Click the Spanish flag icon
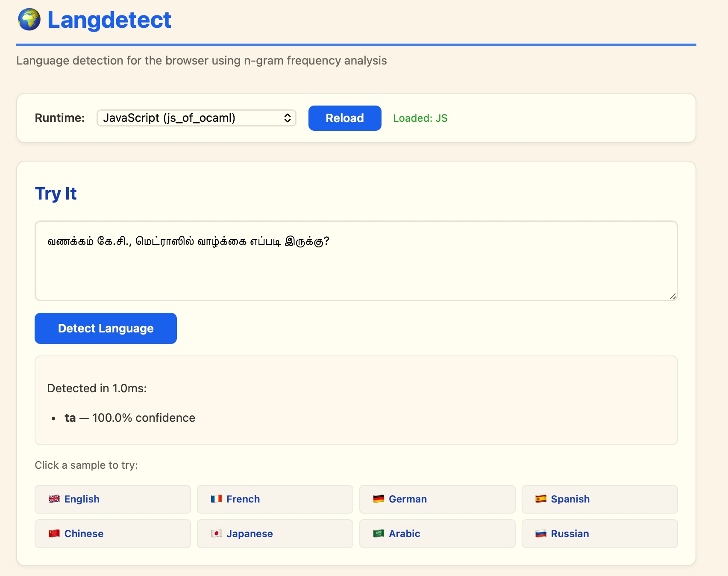This screenshot has width=728, height=576. tap(541, 499)
